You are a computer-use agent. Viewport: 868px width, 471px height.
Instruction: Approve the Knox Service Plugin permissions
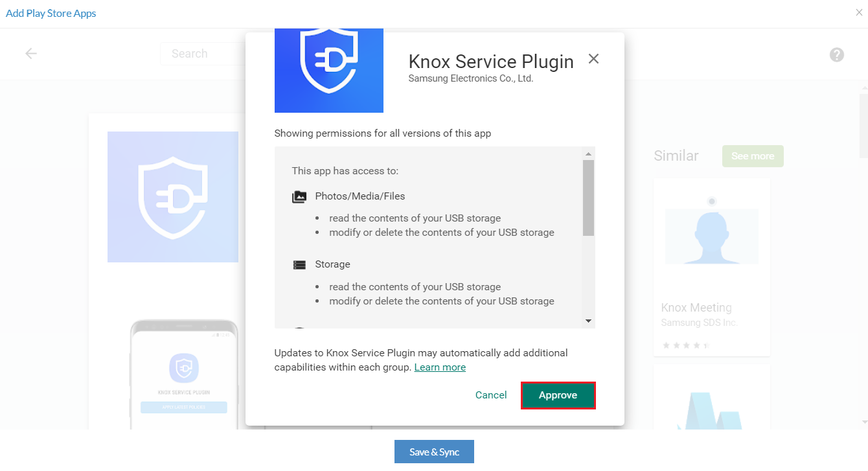click(558, 395)
